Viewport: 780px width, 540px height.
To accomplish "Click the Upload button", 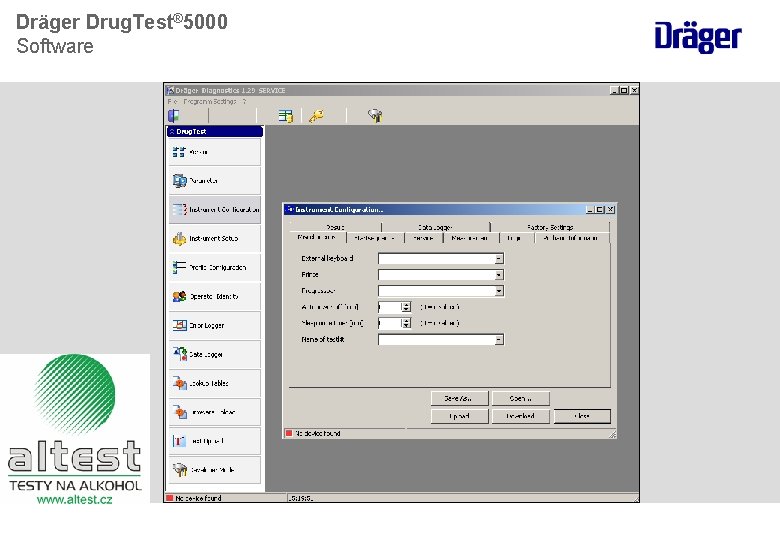I will 459,416.
